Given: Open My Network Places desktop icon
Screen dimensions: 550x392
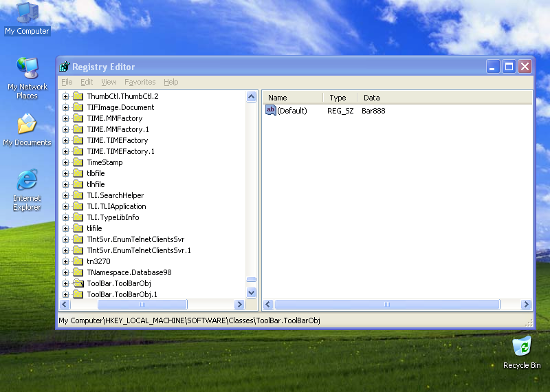Looking at the screenshot, I should (x=27, y=69).
